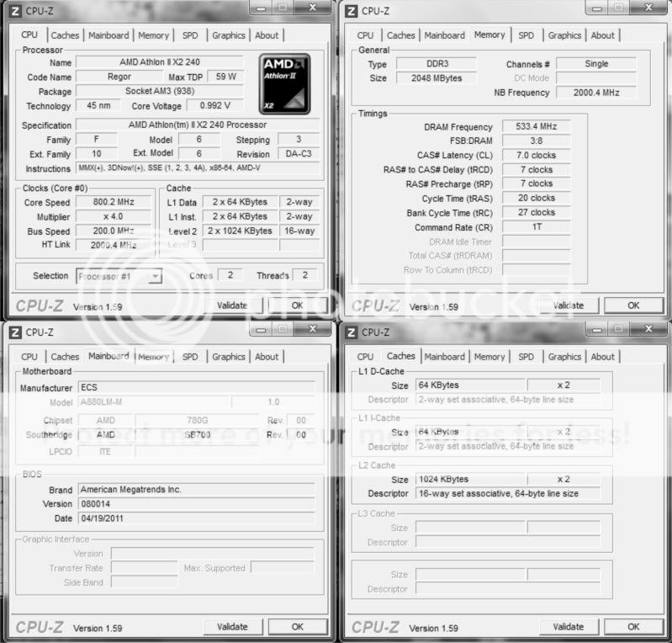Image resolution: width=672 pixels, height=643 pixels.
Task: Click the L1 D-Cache Size 64 KBytes
Action: pos(470,385)
